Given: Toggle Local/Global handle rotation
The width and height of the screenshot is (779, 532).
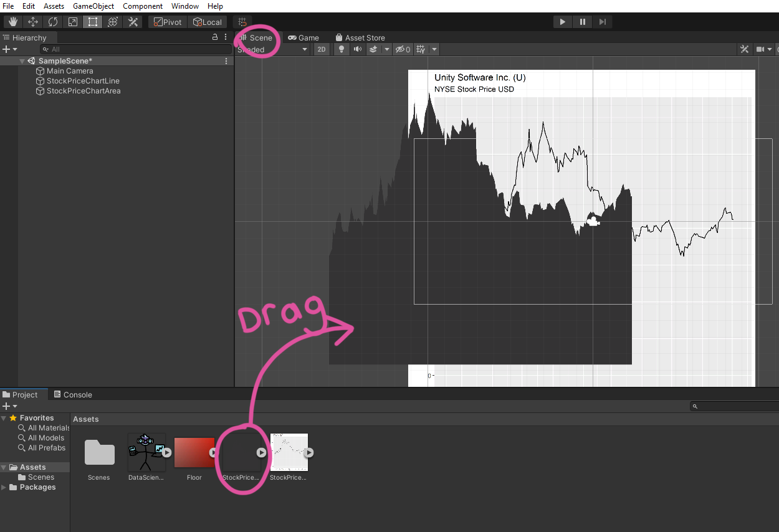Looking at the screenshot, I should pyautogui.click(x=208, y=22).
